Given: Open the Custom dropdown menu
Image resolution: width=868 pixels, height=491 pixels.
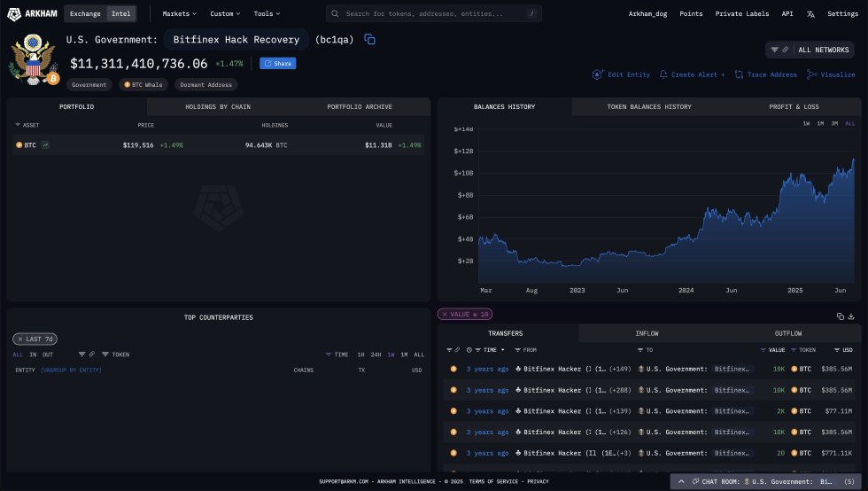Looking at the screenshot, I should click(225, 14).
